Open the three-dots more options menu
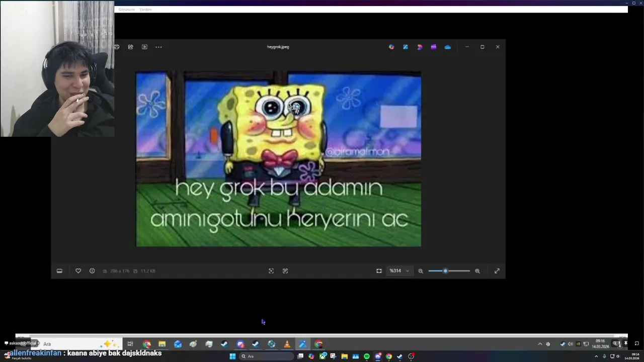The height and width of the screenshot is (362, 644). click(158, 47)
